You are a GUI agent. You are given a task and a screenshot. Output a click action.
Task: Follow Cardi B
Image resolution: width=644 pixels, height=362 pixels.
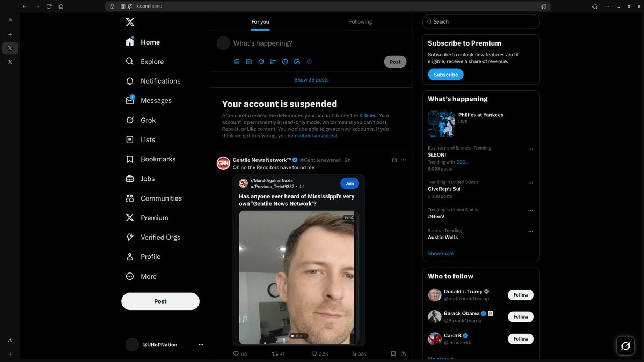[521, 339]
